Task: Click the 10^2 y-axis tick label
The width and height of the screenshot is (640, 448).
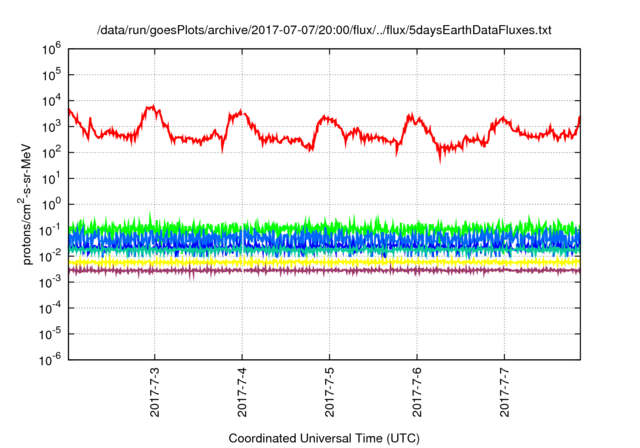Action: [x=51, y=153]
